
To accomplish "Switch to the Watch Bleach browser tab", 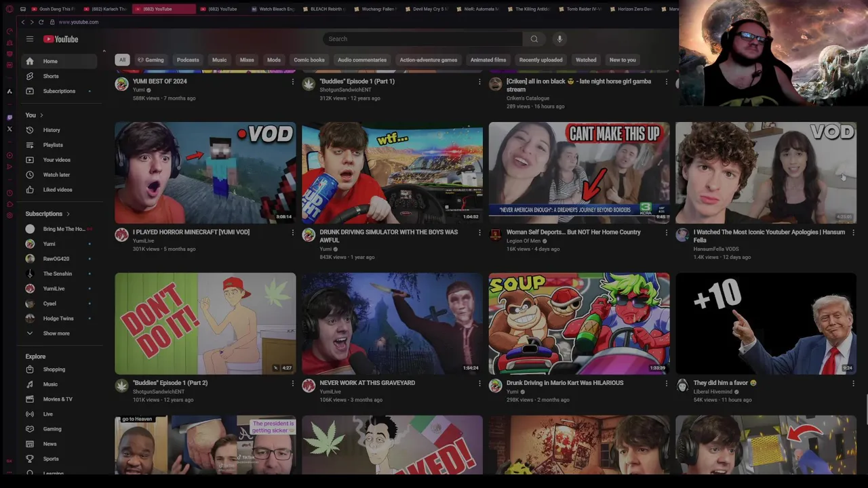I will [x=273, y=9].
